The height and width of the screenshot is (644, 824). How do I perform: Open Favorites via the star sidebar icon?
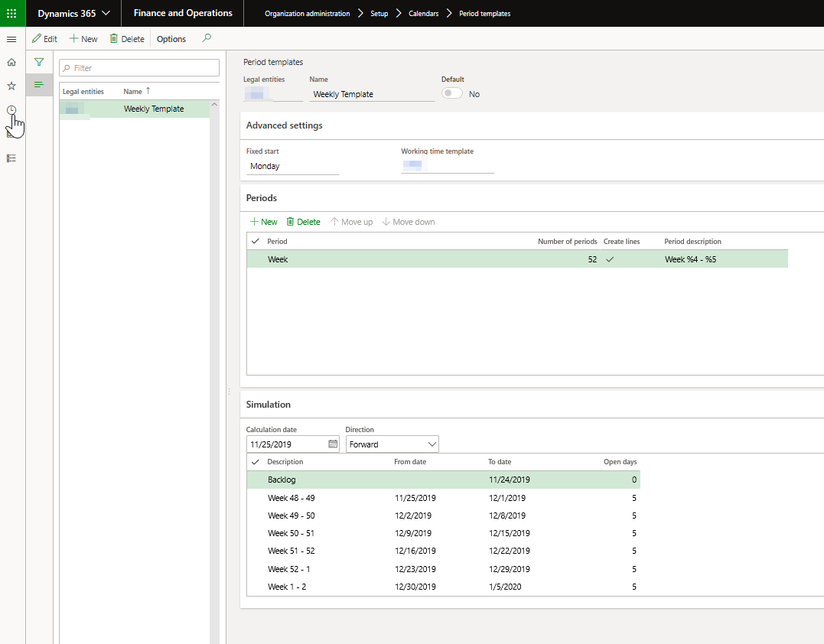11,86
